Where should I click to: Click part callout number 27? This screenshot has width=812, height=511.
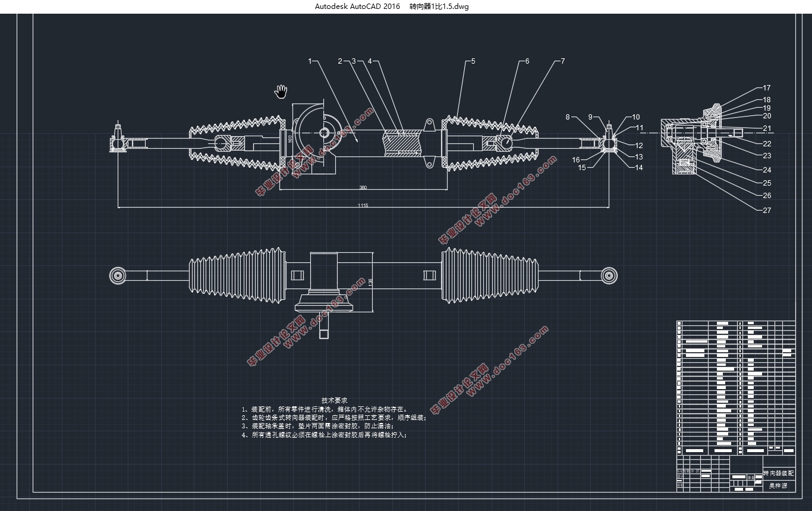(x=767, y=210)
